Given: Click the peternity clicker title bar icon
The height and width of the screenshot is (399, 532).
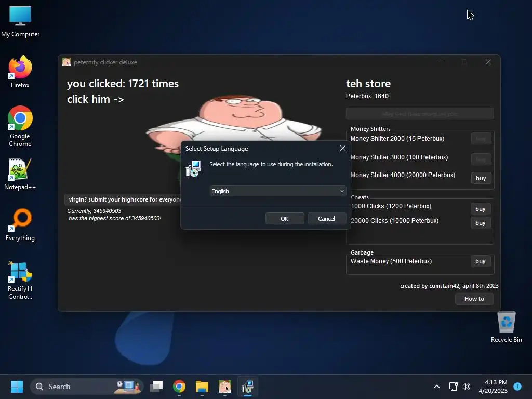Looking at the screenshot, I should (66, 62).
